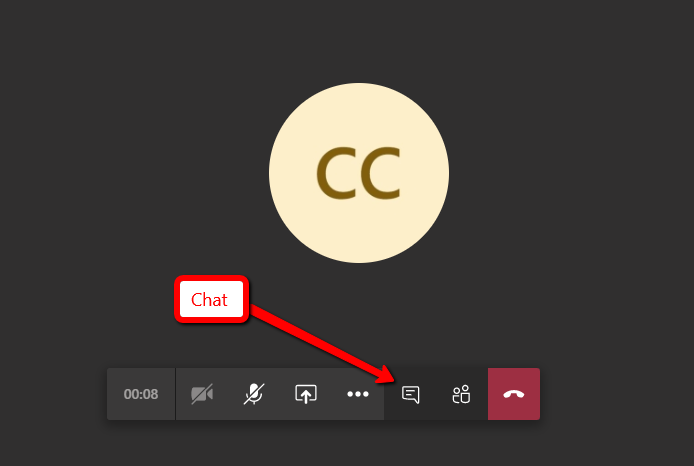Viewport: 694px width, 466px height.
Task: Click the crossed-out video camera icon
Action: coord(202,394)
